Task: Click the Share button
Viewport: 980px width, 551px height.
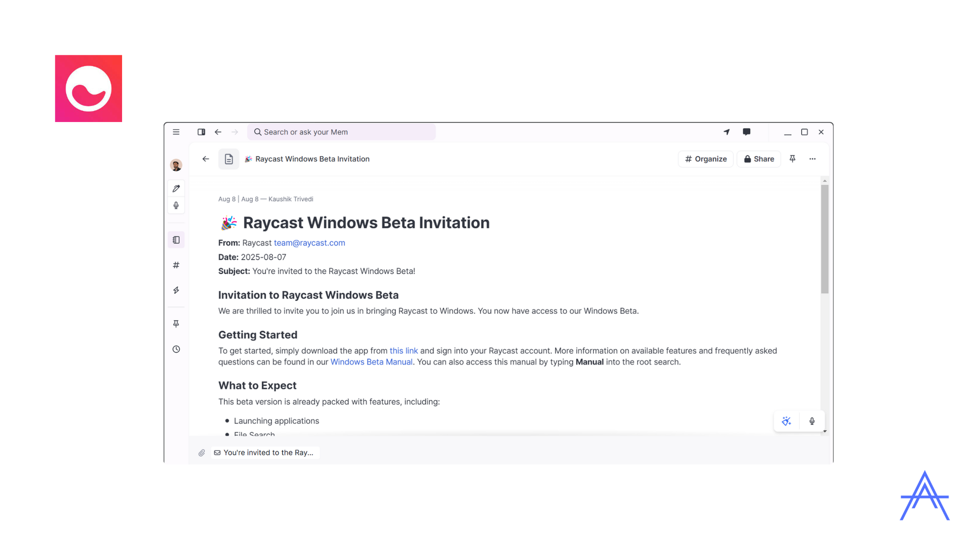Action: point(759,159)
